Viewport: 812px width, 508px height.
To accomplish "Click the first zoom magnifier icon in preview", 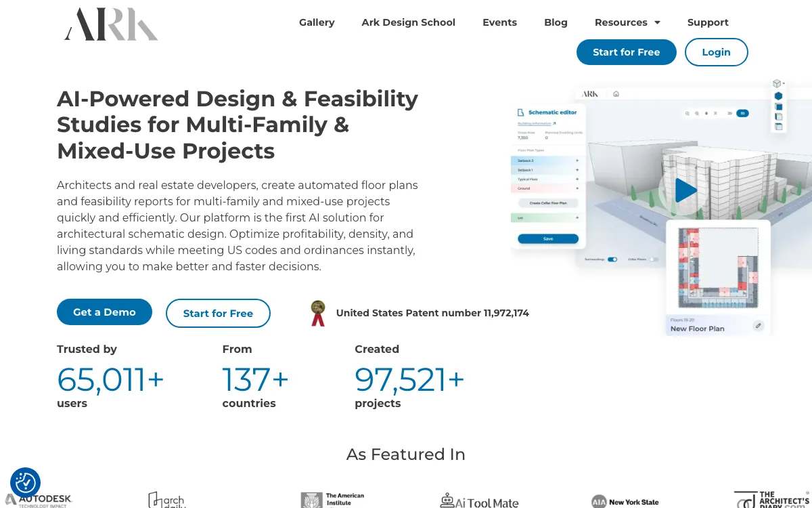I will click(687, 113).
